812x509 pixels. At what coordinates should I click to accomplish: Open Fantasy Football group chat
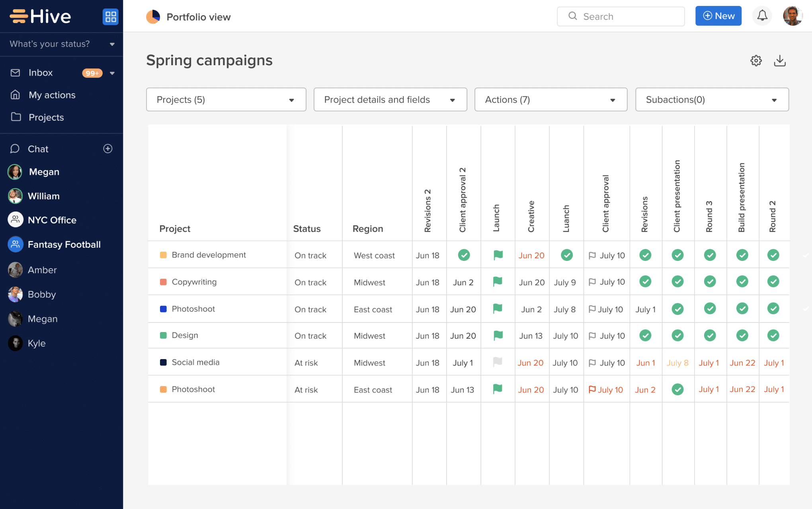point(64,245)
